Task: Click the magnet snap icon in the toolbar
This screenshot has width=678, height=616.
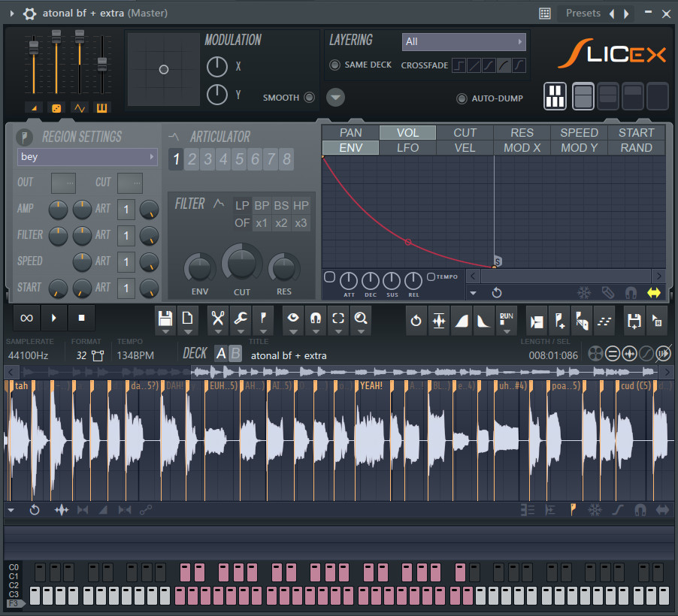Action: point(316,319)
